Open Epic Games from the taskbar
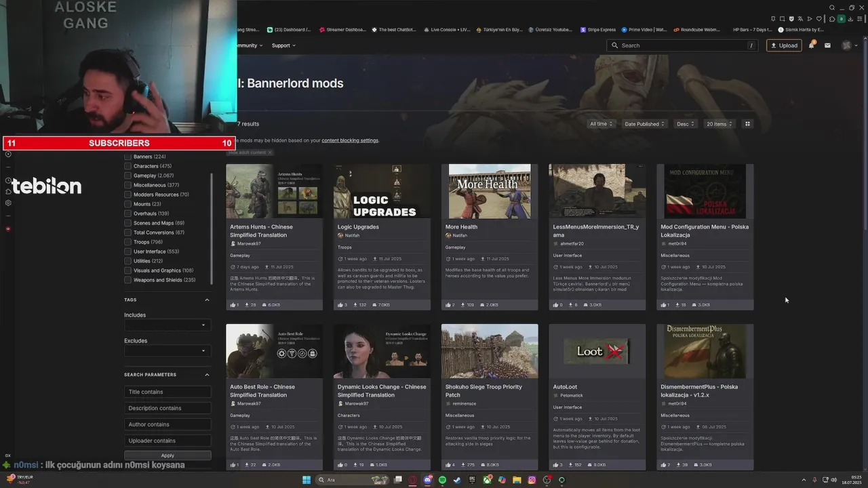868x488 pixels. click(x=472, y=480)
